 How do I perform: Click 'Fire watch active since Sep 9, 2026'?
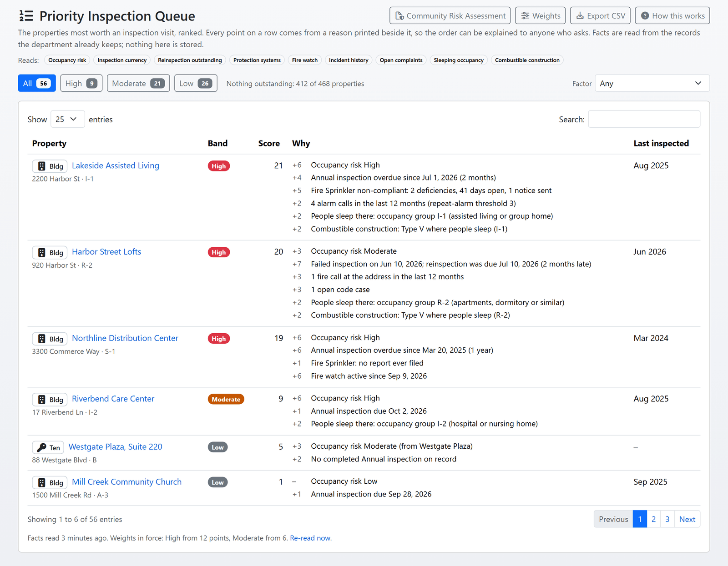pos(369,376)
